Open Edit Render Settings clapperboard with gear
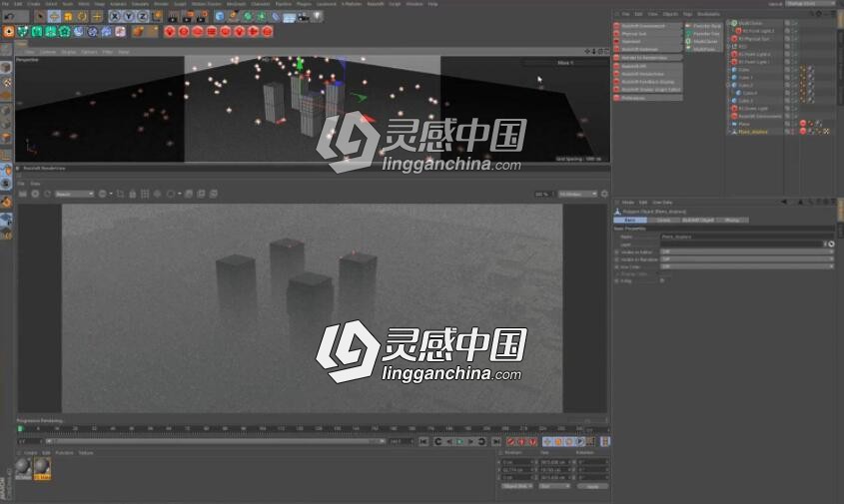Image resolution: width=844 pixels, height=504 pixels. (201, 18)
